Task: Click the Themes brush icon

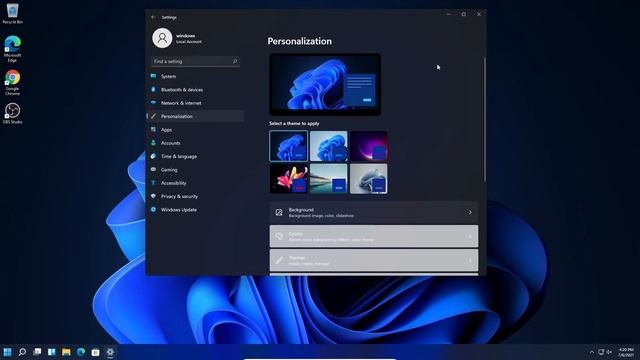Action: 279,260
